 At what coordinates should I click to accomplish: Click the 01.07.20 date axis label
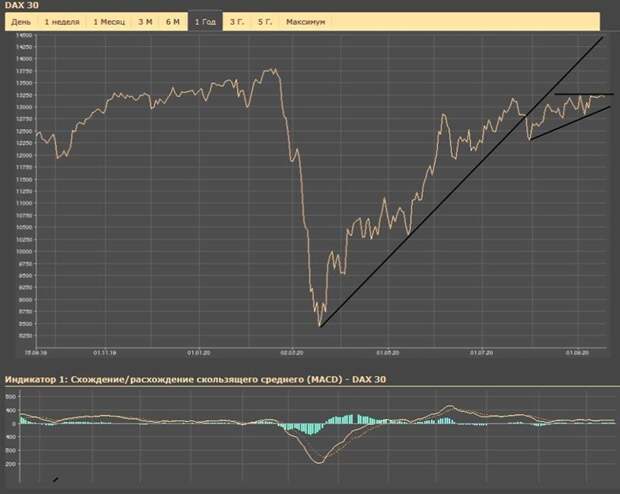tap(481, 352)
